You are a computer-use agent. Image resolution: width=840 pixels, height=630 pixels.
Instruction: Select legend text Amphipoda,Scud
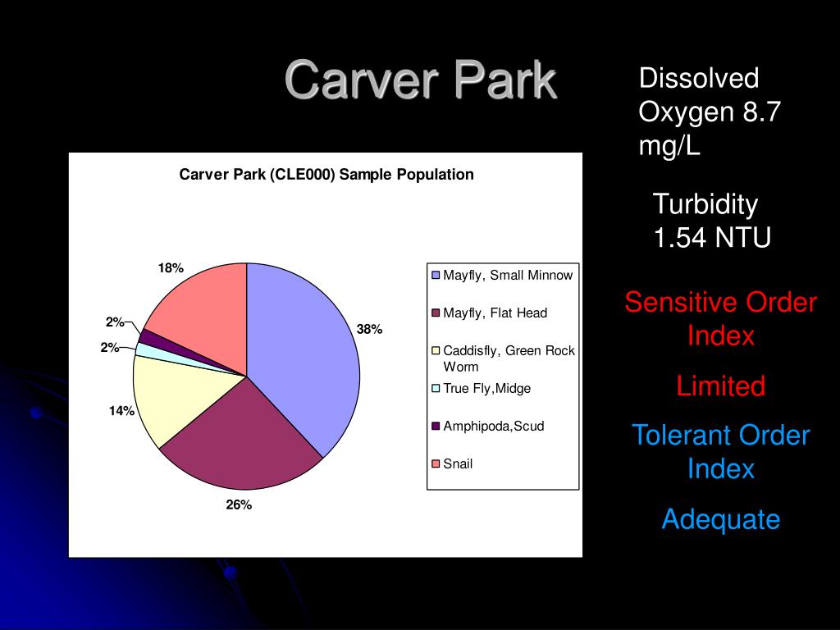(x=493, y=426)
